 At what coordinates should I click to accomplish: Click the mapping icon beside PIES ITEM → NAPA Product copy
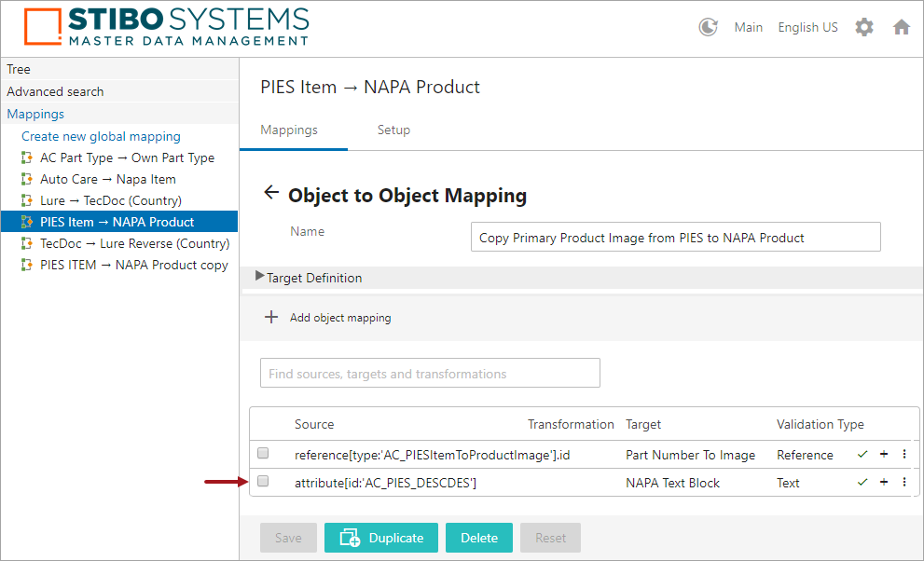26,265
